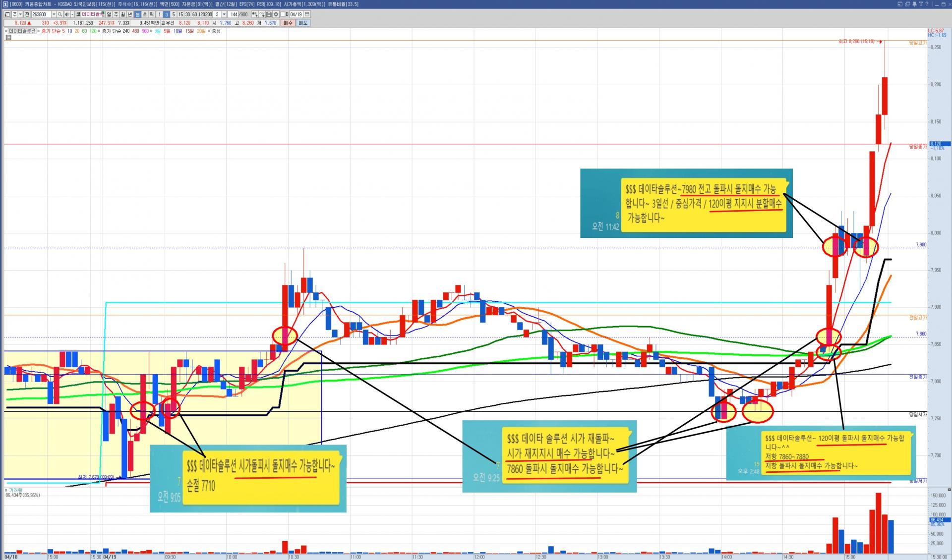Expand the 주 type dropdown arrow

click(x=20, y=14)
